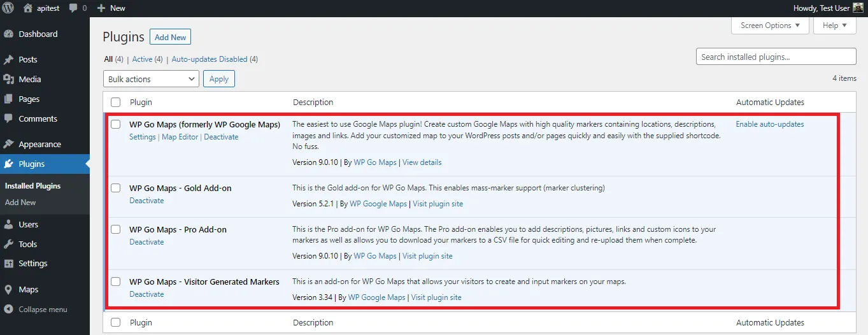Expand the Screen Options panel

771,25
